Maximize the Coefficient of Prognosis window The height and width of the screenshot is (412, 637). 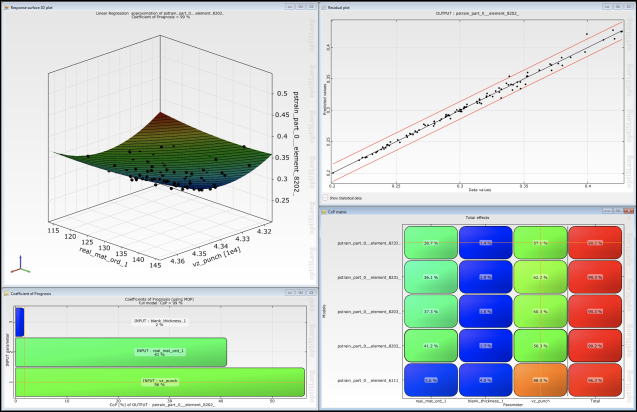click(301, 292)
